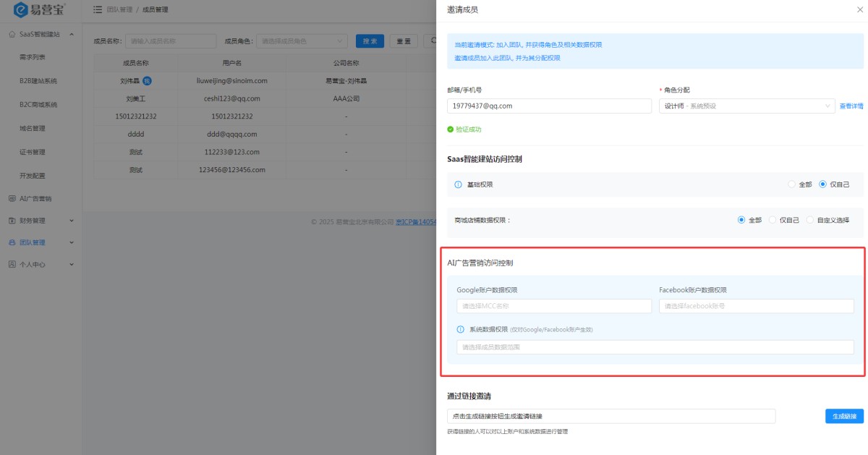The image size is (868, 455).
Task: Expand 团队管理 with its chevron arrow
Action: click(71, 242)
